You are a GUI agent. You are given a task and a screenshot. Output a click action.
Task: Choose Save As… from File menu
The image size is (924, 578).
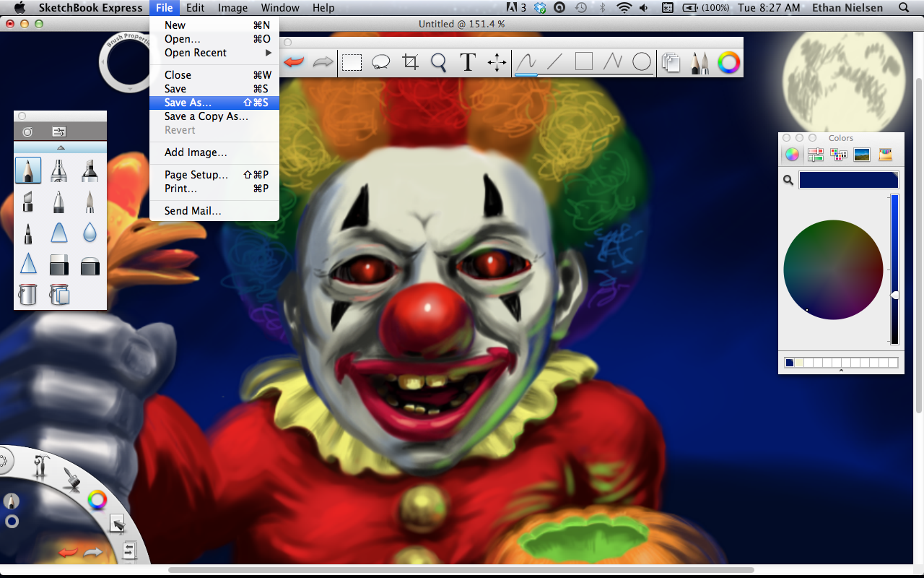pyautogui.click(x=214, y=103)
